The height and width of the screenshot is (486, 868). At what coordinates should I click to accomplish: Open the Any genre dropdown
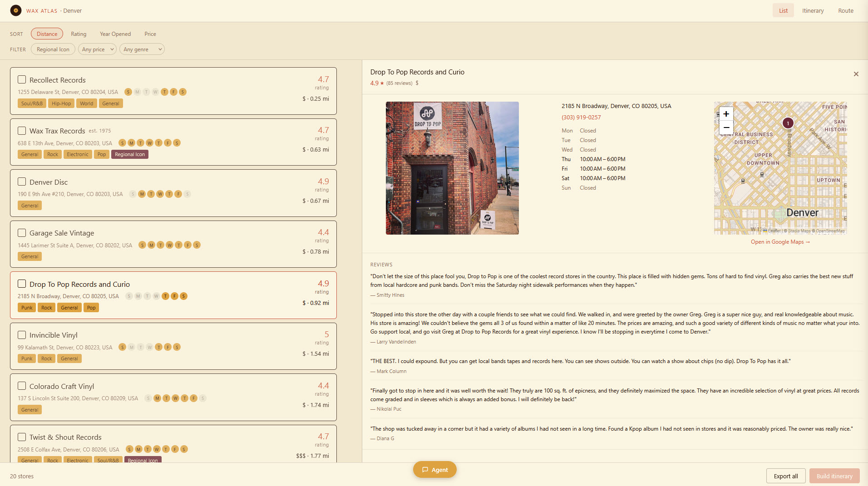(x=142, y=49)
